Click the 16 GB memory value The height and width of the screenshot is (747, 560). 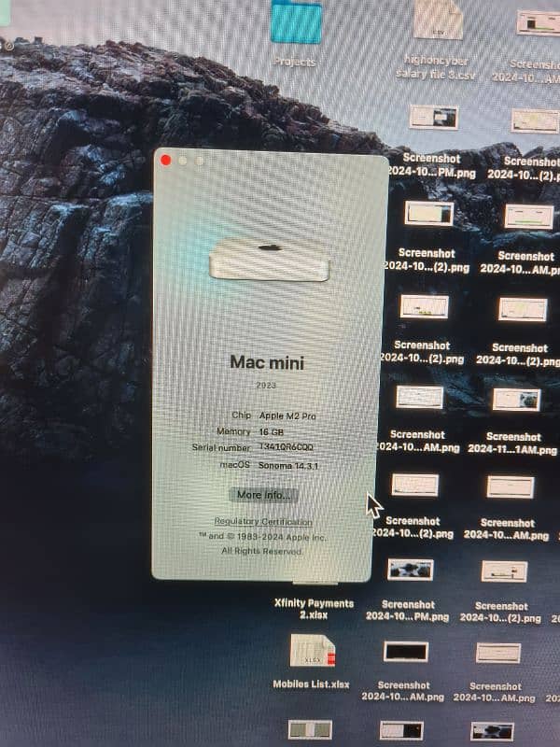coord(271,432)
